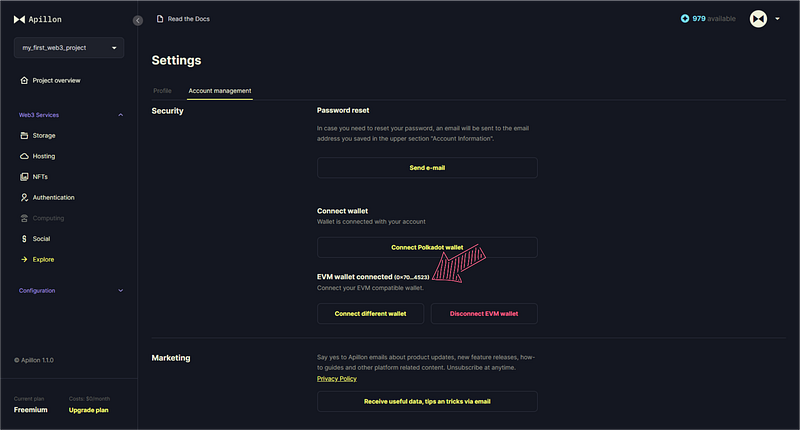Click the Apillon logo icon
This screenshot has height=430, width=800.
pyautogui.click(x=19, y=19)
